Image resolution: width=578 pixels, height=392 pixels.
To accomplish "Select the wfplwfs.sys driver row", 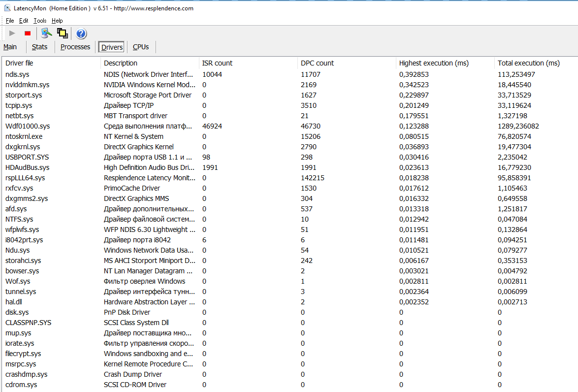I will coord(289,229).
